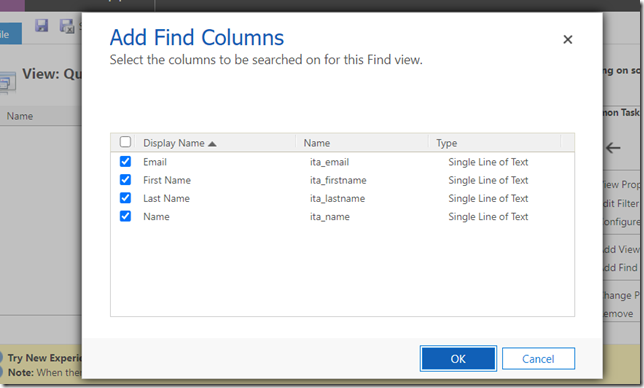Confirm with the OK button

pos(458,359)
